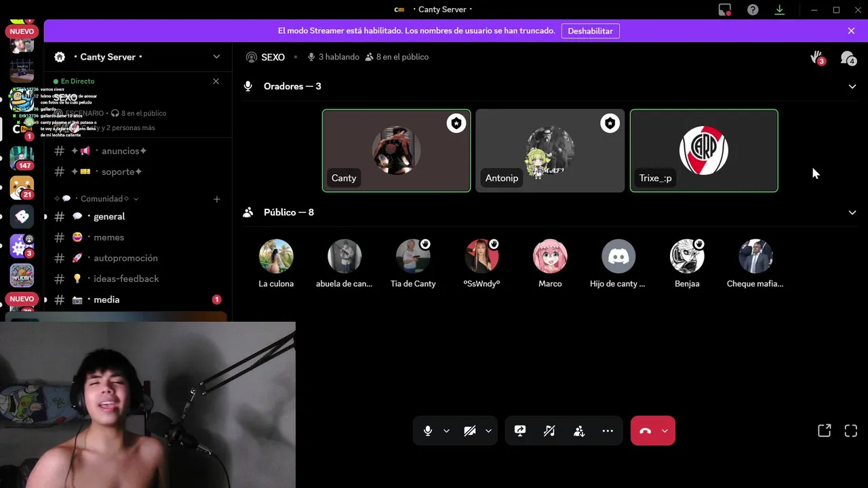The height and width of the screenshot is (488, 868).
Task: Collapse the Oradores section
Action: 852,87
